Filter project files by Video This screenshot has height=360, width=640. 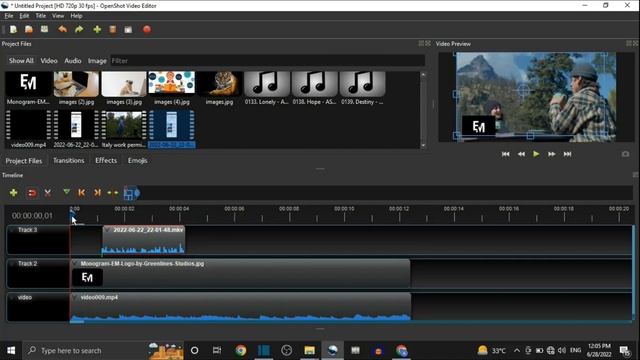point(49,61)
